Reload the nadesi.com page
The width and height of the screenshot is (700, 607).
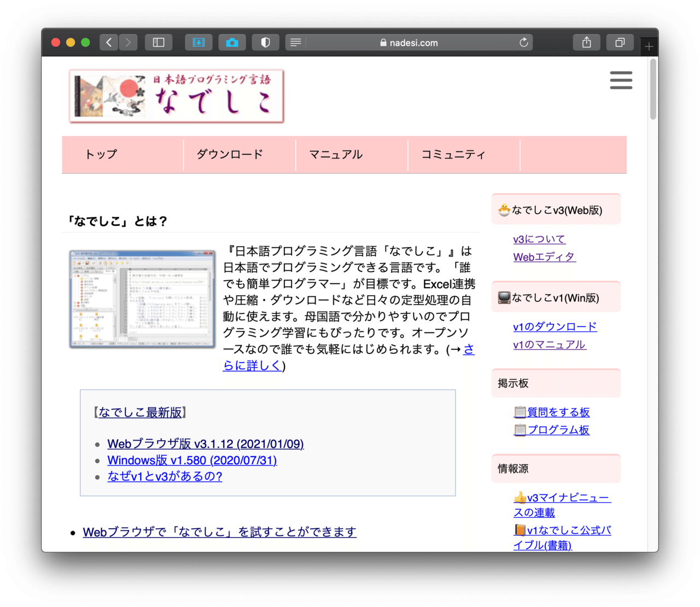(x=523, y=43)
